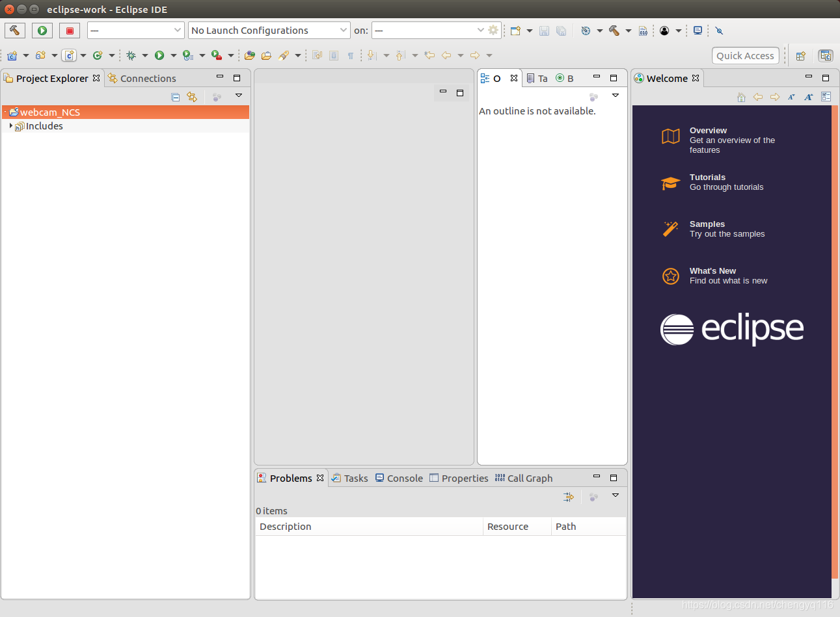The height and width of the screenshot is (617, 840).
Task: Click the Open Perspective icon
Action: coord(801,56)
